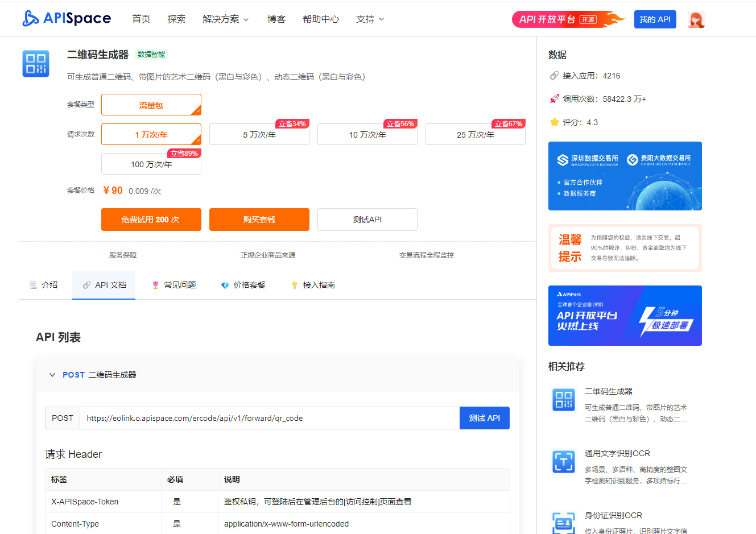756x534 pixels.
Task: Switch to the 介绍 tab
Action: point(44,285)
